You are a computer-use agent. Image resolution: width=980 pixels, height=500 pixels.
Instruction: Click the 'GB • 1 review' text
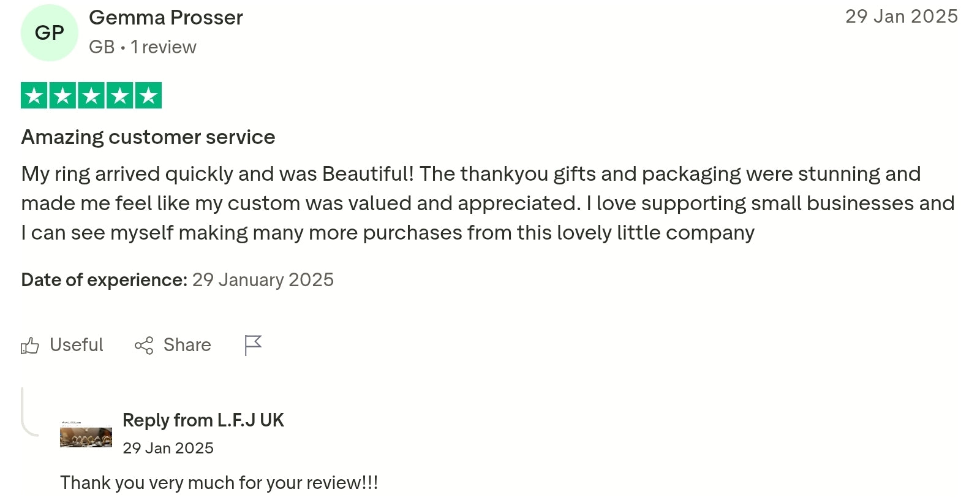pyautogui.click(x=142, y=47)
